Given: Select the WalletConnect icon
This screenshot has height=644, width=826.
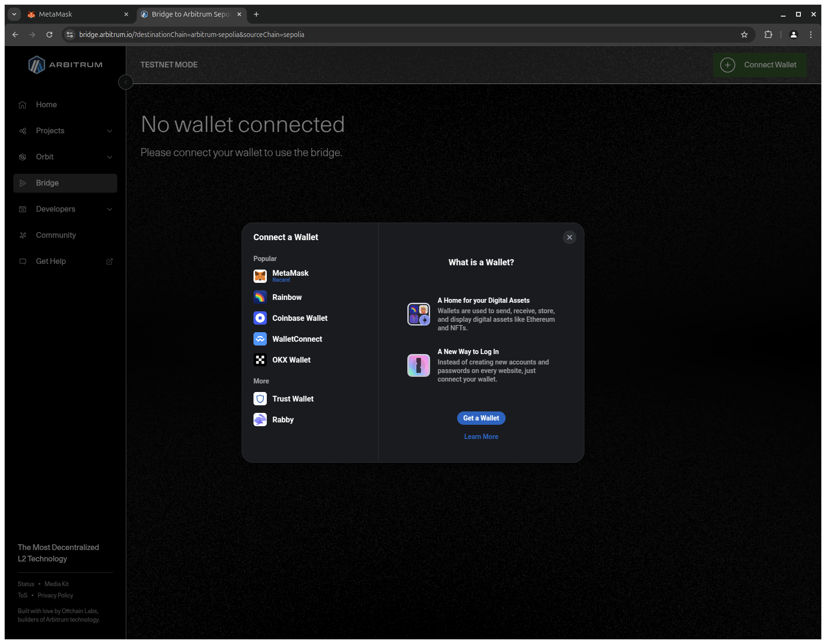Looking at the screenshot, I should click(x=260, y=339).
